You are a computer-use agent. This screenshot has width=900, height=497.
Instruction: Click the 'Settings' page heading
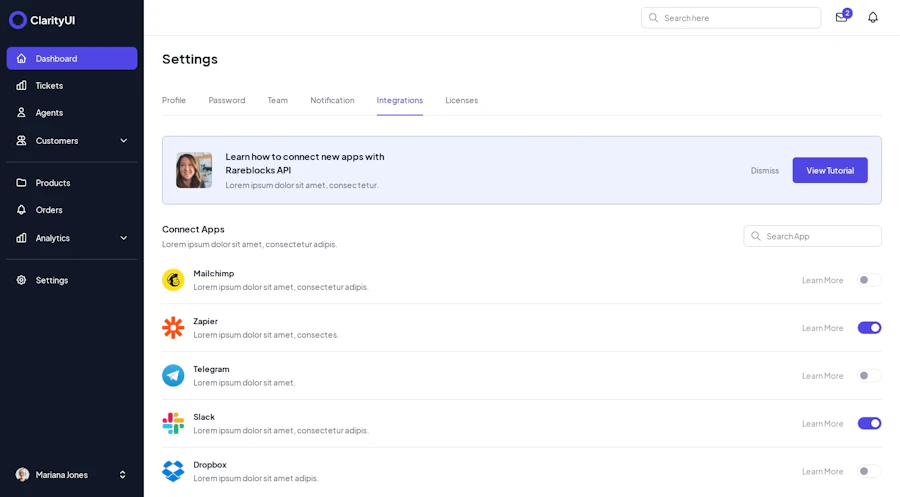tap(189, 59)
